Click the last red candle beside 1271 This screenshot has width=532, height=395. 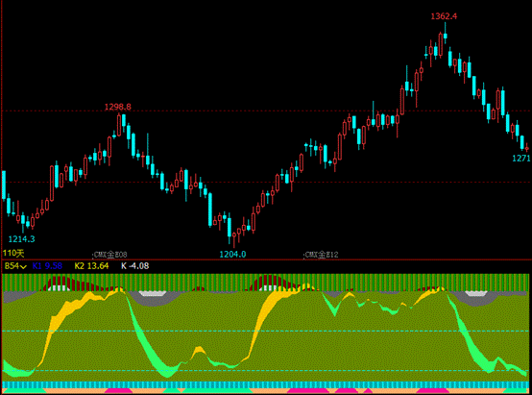(527, 148)
